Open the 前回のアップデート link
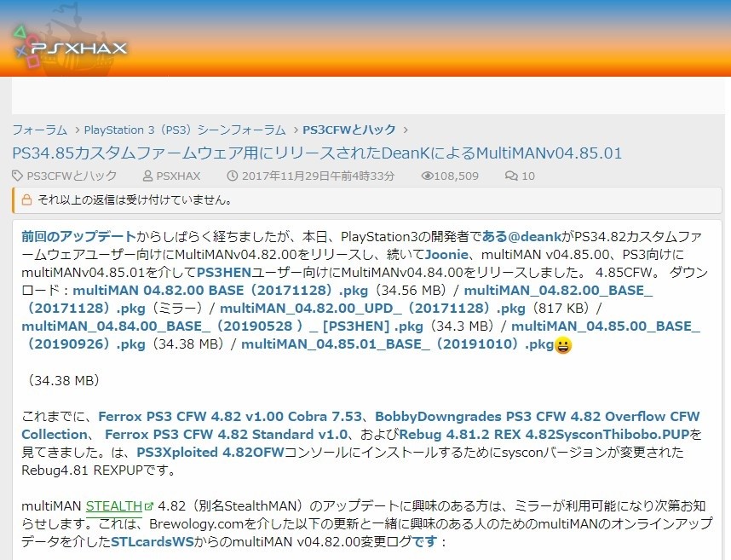 coord(78,236)
